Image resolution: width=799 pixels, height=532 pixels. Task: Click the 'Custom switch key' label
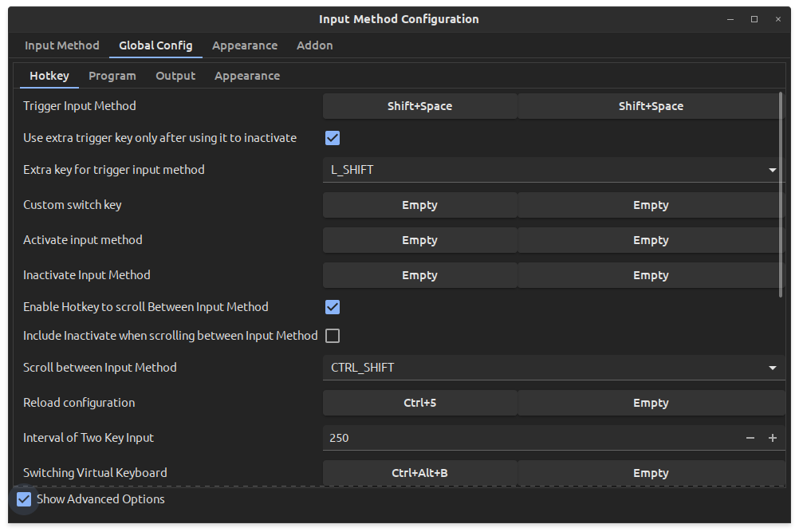coord(73,205)
